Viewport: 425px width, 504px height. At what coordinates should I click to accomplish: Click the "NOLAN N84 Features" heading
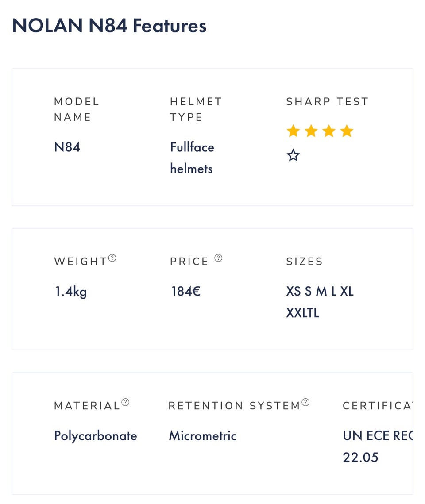109,26
